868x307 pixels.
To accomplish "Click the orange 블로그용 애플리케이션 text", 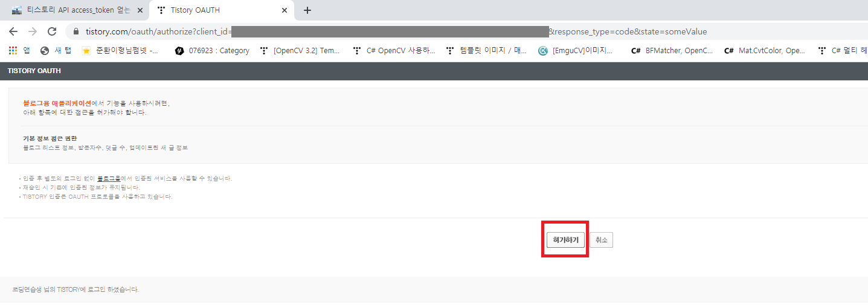I will click(57, 103).
